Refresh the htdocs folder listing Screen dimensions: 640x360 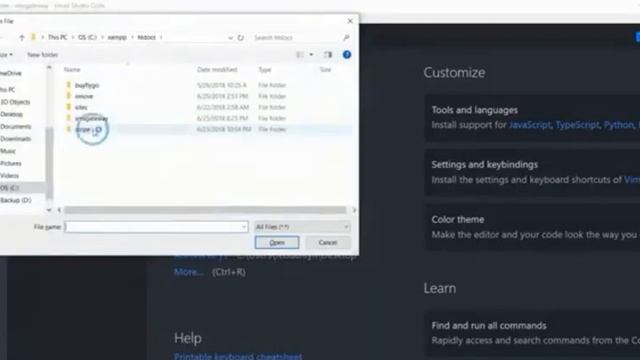(241, 38)
